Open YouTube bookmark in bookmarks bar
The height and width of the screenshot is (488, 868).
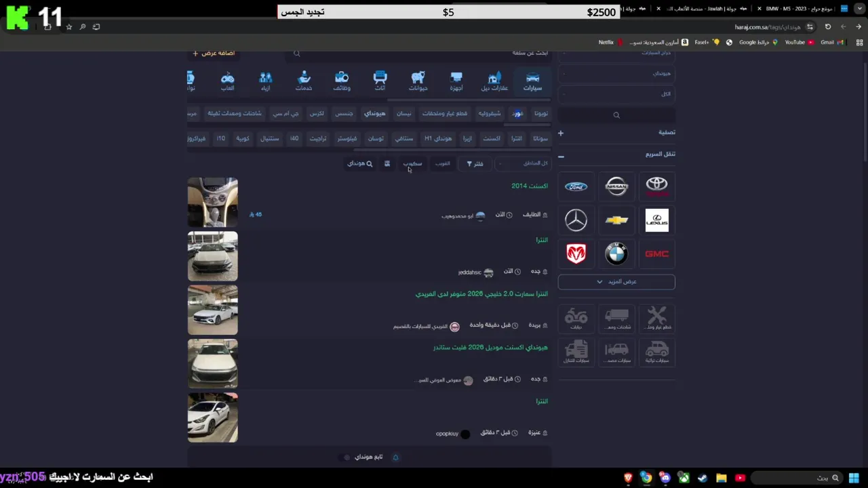pos(799,42)
